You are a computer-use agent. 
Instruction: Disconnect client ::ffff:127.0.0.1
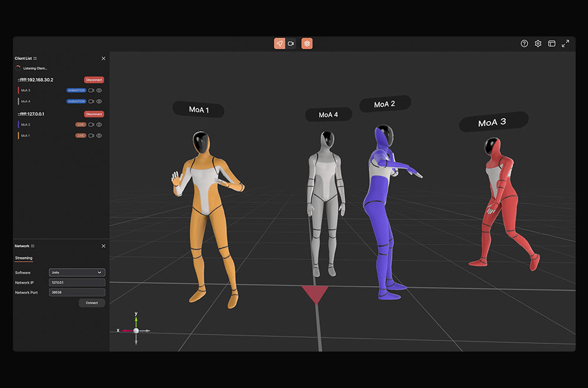click(93, 114)
